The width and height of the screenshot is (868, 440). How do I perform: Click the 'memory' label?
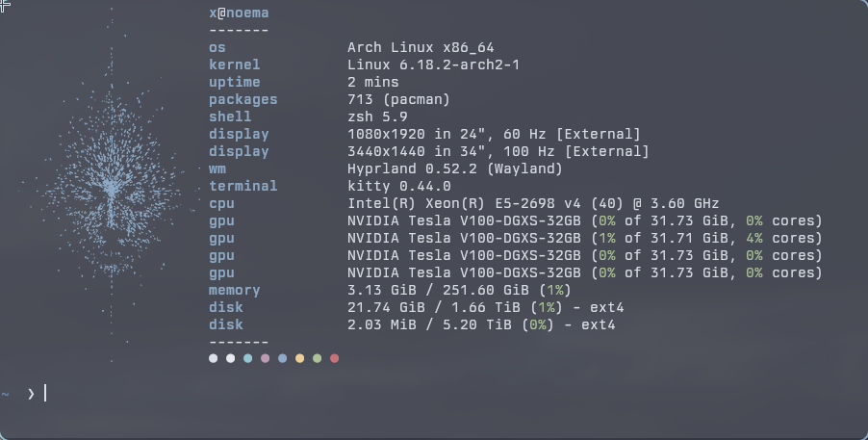tap(235, 291)
